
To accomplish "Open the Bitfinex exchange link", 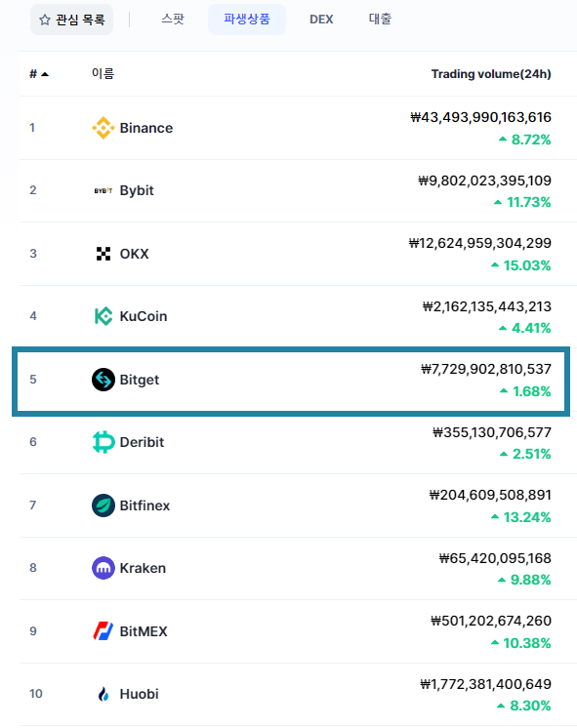I will point(144,506).
